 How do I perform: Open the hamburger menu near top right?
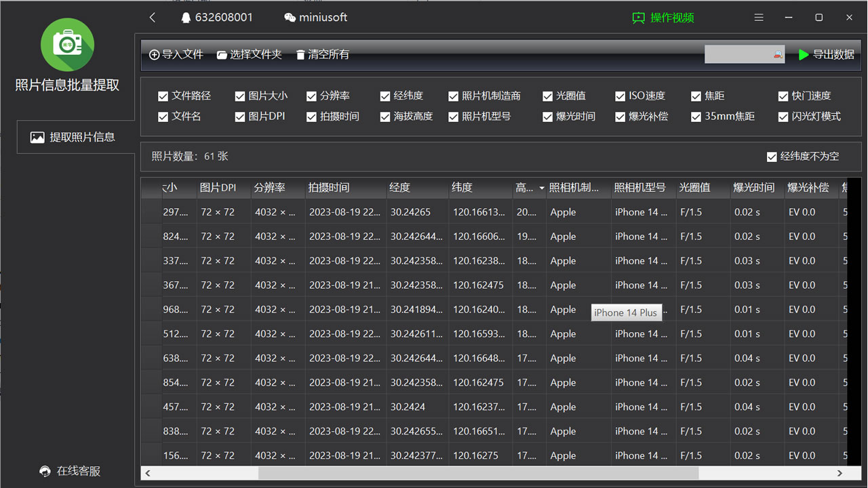point(758,17)
